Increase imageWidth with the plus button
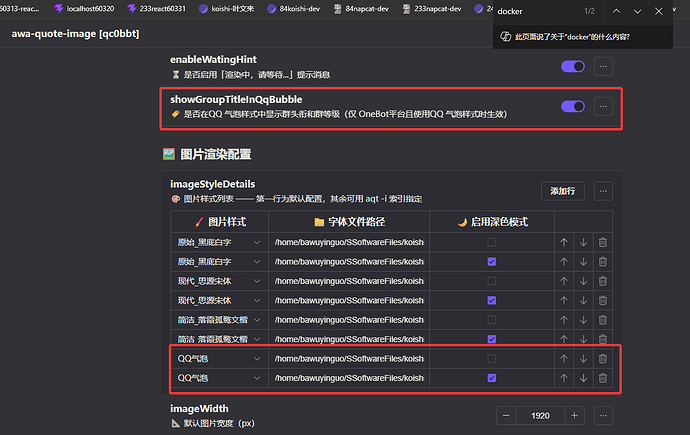 point(576,415)
